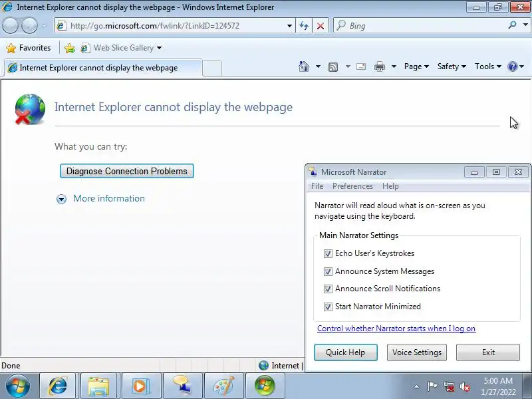
Task: Toggle Start Narrator Minimized checkbox
Action: (328, 307)
